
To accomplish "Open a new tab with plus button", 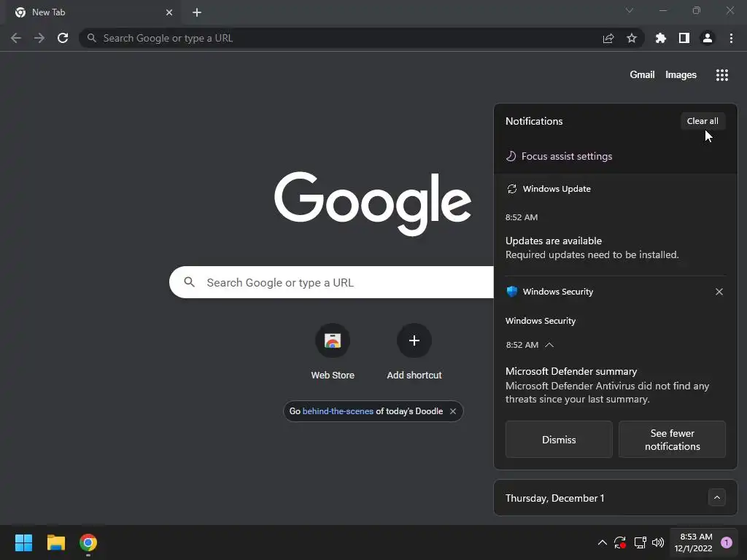I will 197,12.
